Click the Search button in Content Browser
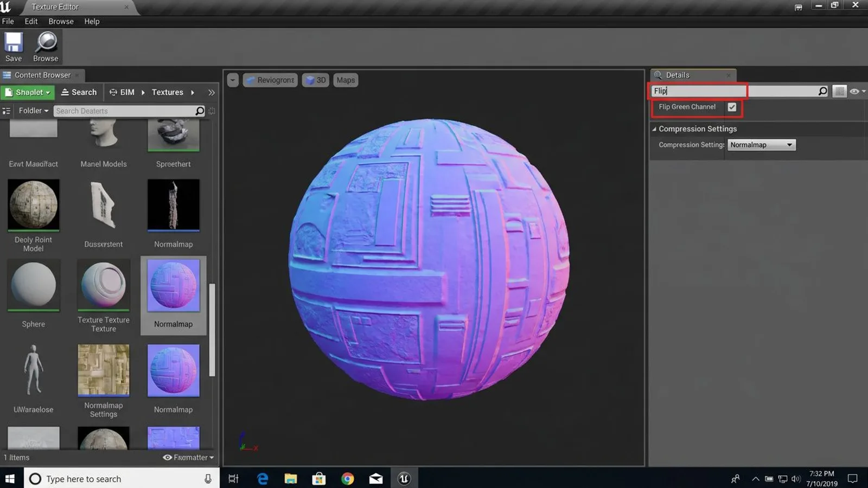 tap(79, 92)
